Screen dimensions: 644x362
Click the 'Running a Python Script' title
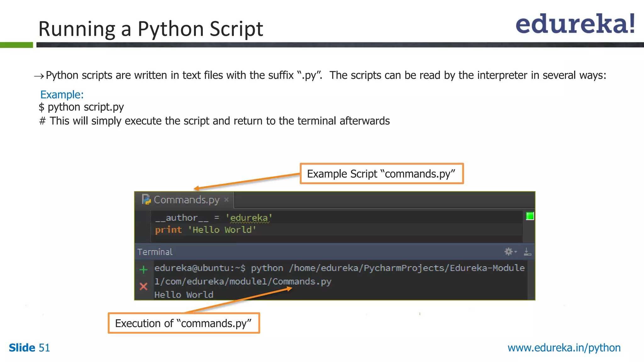[x=151, y=29]
